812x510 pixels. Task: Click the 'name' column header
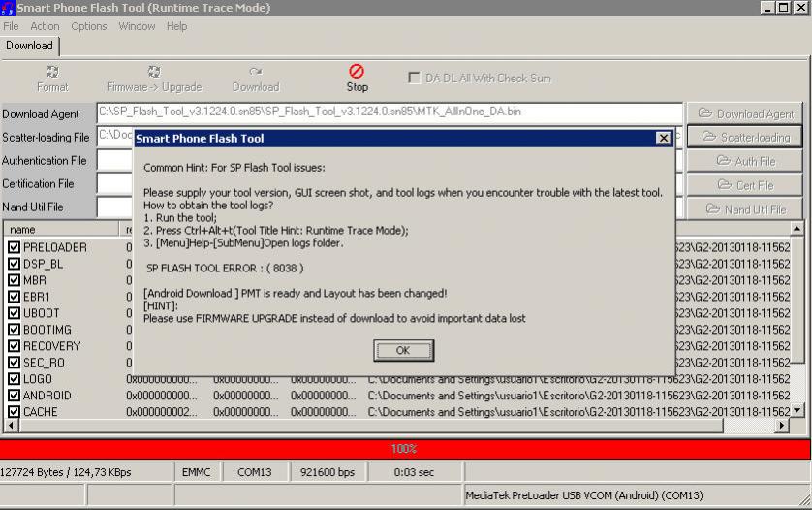(x=61, y=229)
